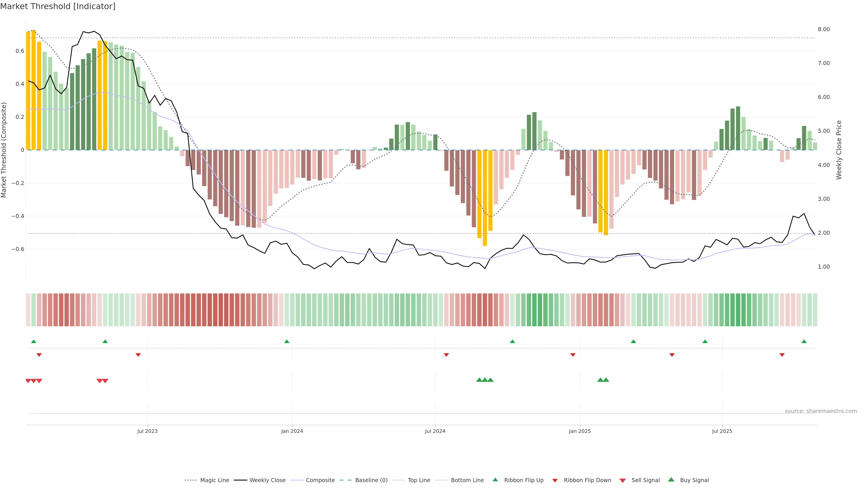Click the leftmost pale pink ribbon segment

click(28, 310)
